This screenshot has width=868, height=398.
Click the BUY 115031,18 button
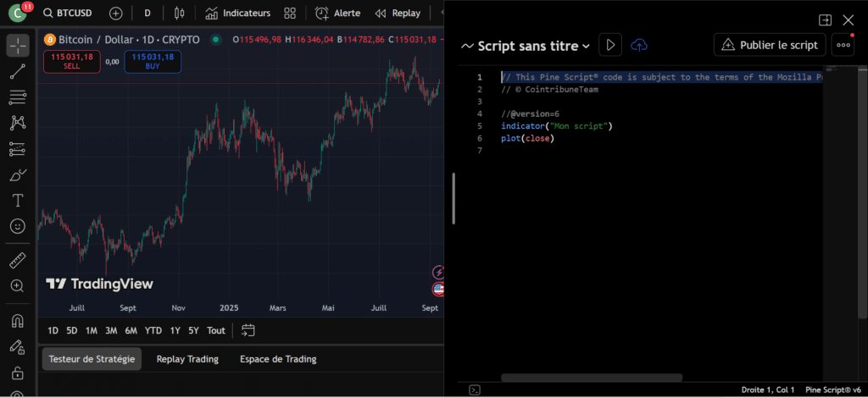click(x=153, y=61)
